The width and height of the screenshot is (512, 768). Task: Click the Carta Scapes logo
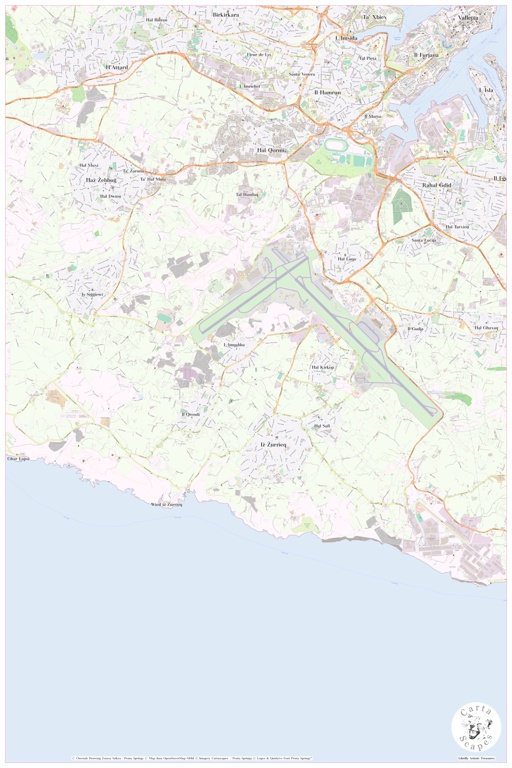pos(476,728)
